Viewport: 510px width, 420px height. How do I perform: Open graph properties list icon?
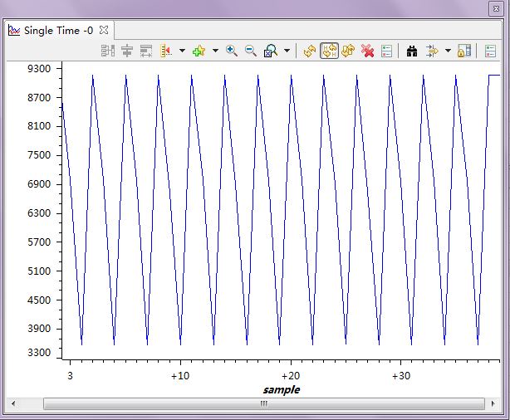(x=386, y=51)
